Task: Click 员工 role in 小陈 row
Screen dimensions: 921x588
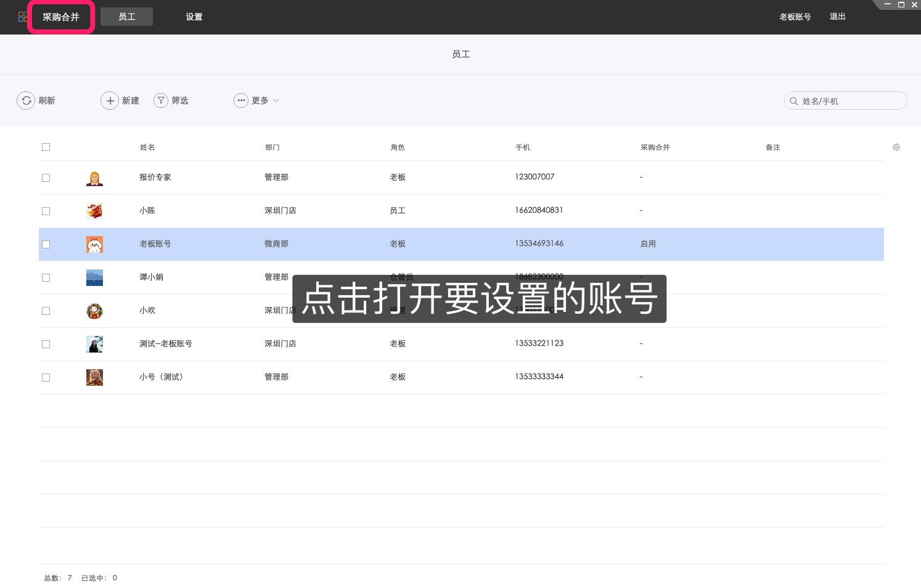Action: coord(398,210)
